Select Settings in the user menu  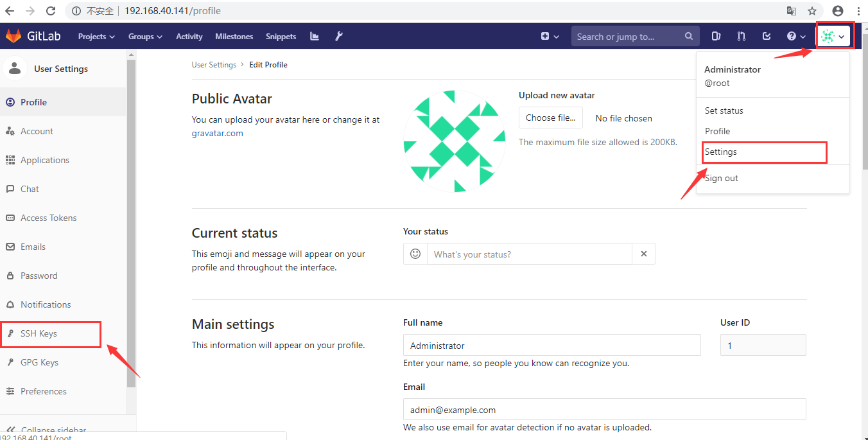(721, 152)
